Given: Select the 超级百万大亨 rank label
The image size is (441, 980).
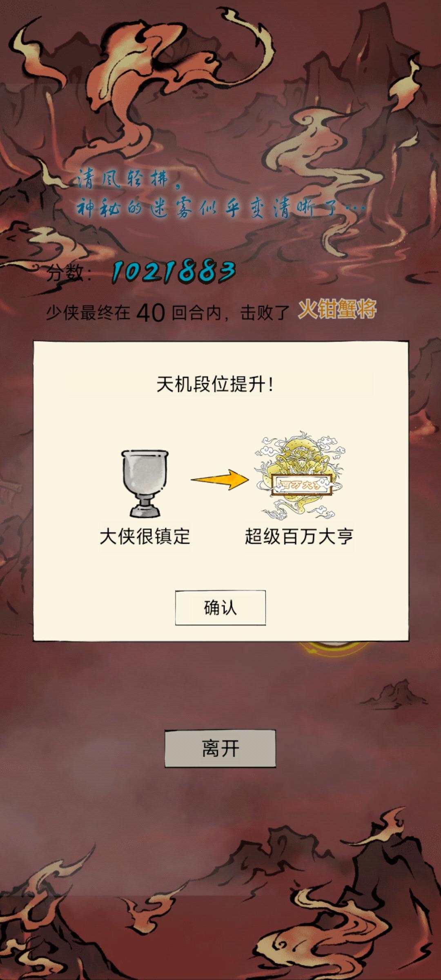Looking at the screenshot, I should point(299,536).
